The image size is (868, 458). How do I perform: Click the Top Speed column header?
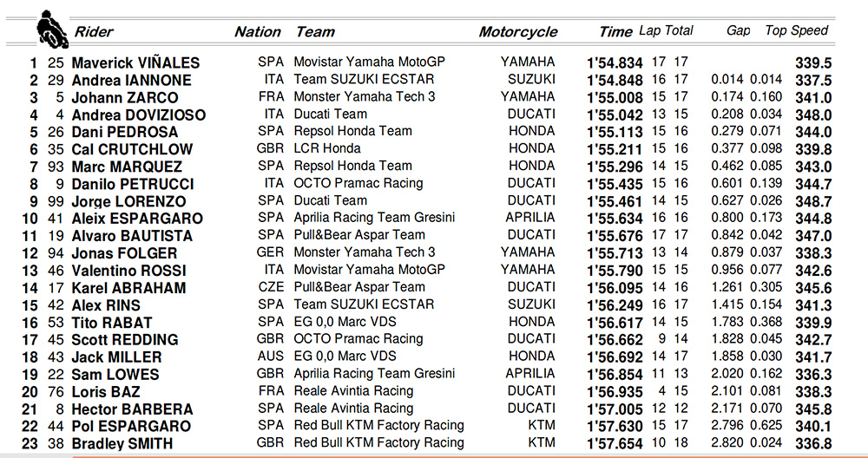[796, 31]
